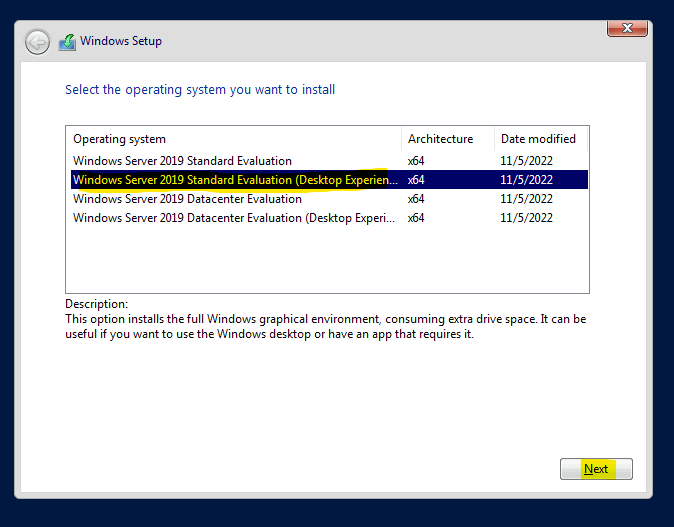Click x64 in Standard Evaluation core row
The width and height of the screenshot is (674, 527).
coord(416,161)
